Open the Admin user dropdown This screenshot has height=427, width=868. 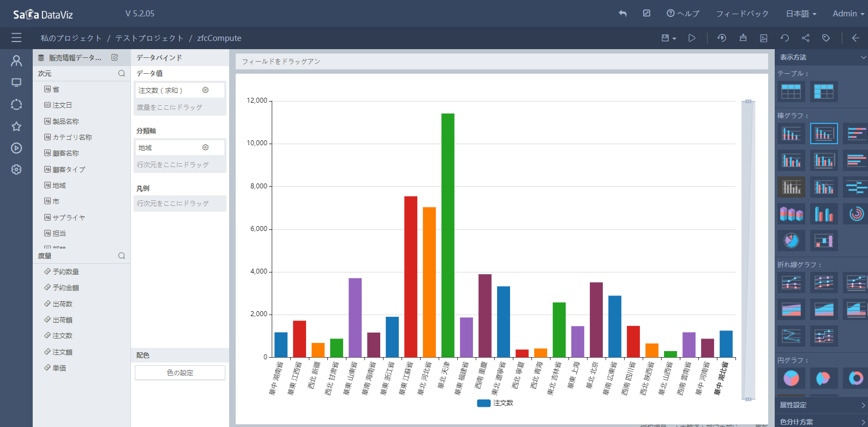point(848,14)
